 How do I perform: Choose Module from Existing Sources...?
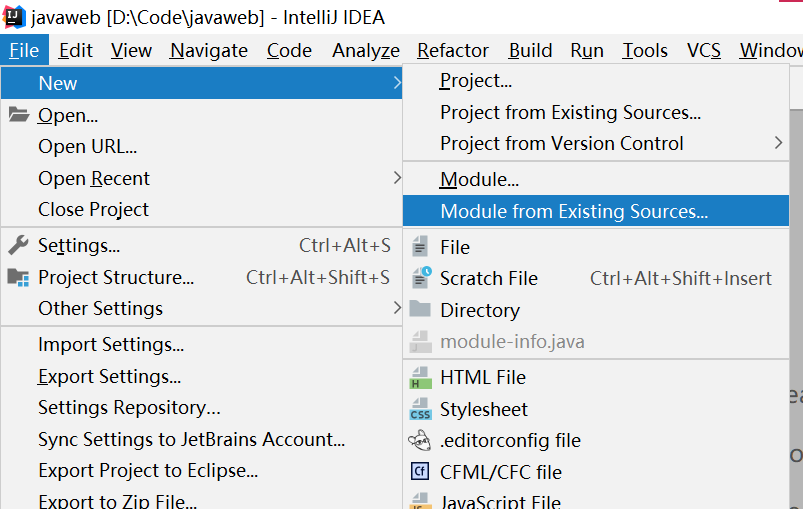[x=596, y=211]
